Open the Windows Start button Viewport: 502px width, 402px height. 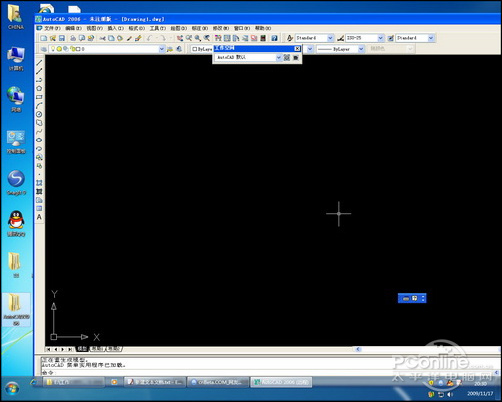point(12,389)
